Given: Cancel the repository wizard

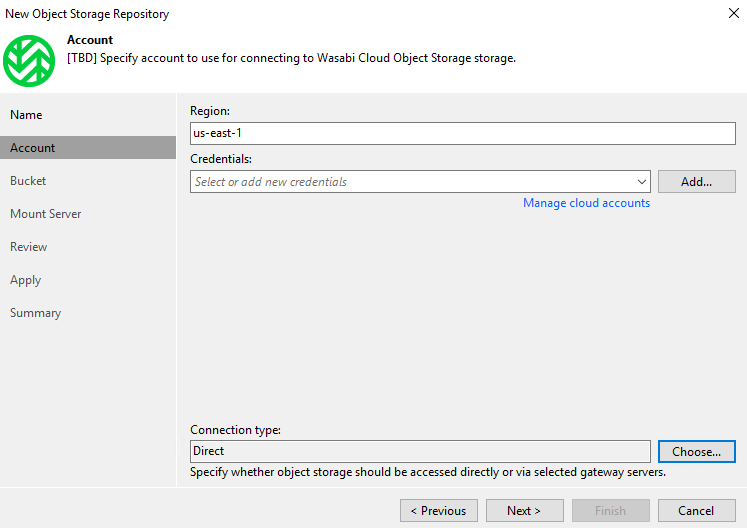Looking at the screenshot, I should 697,511.
